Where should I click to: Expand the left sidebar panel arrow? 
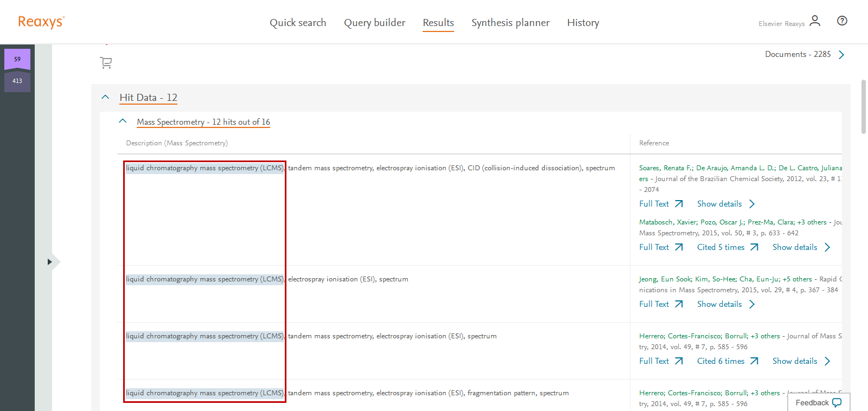click(50, 262)
